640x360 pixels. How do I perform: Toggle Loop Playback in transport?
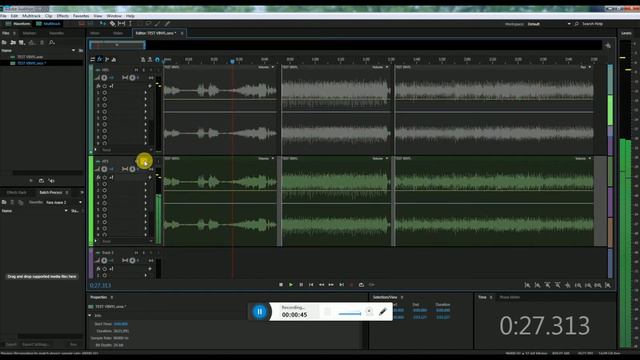[361, 284]
